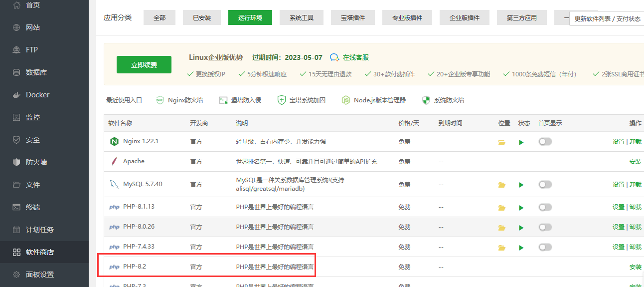644x287 pixels.
Task: Select the 第三方应用 category tab
Action: [x=522, y=17]
